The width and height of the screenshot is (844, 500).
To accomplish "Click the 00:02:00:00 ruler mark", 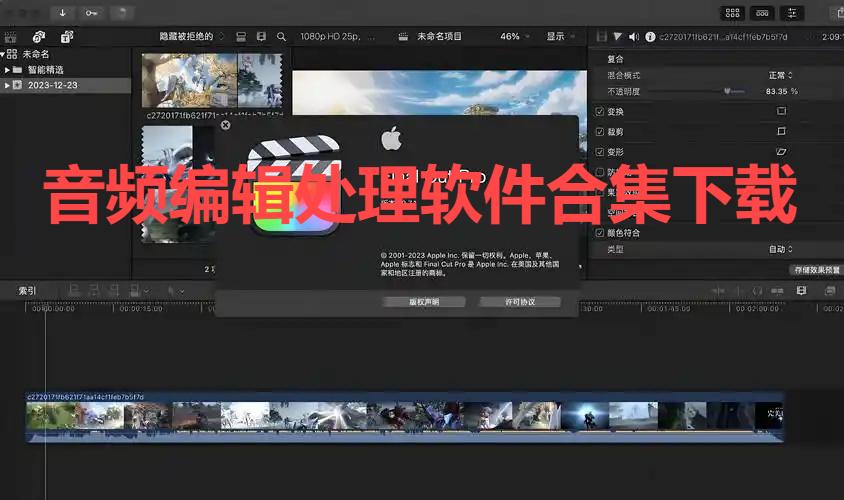I will click(x=757, y=309).
